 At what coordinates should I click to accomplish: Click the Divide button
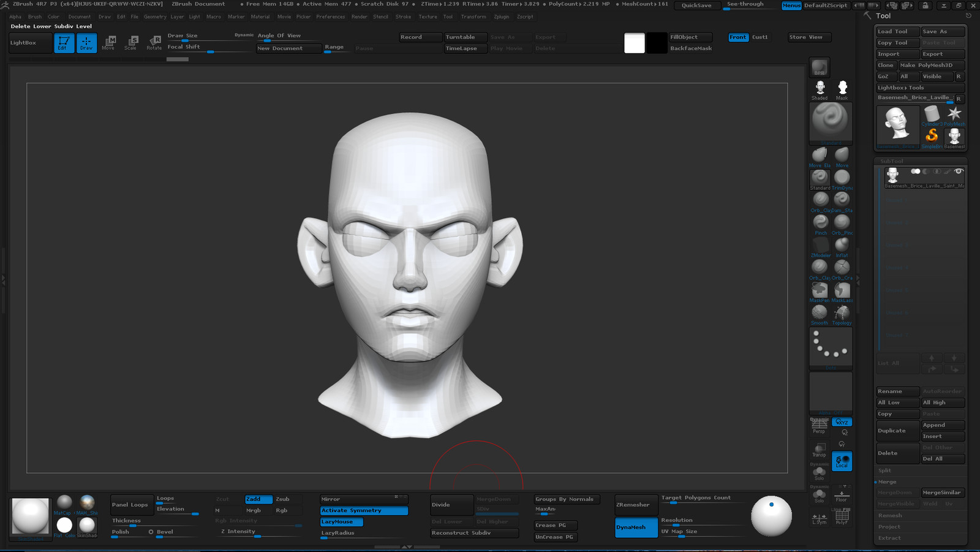[x=451, y=505]
